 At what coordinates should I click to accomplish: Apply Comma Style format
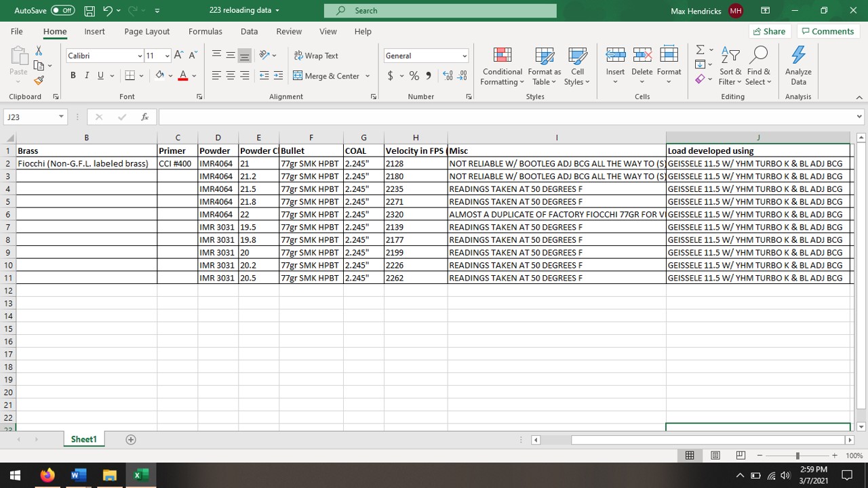point(429,75)
